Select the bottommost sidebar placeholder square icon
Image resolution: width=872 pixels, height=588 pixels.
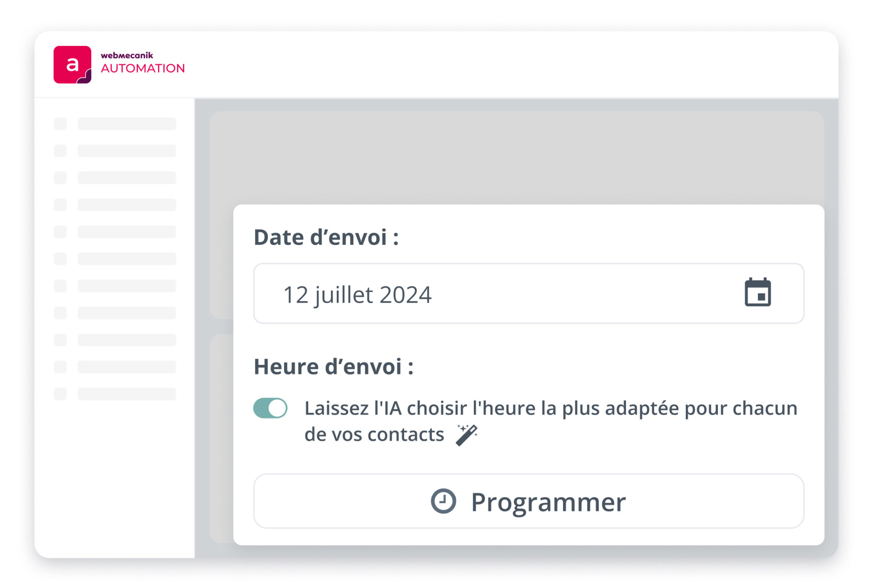point(60,394)
